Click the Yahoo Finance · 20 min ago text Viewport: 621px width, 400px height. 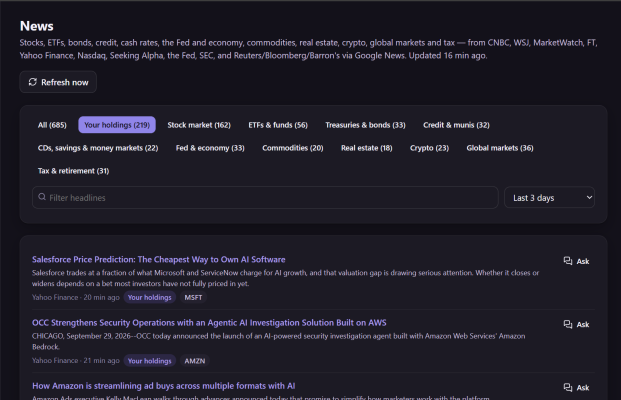coord(76,297)
